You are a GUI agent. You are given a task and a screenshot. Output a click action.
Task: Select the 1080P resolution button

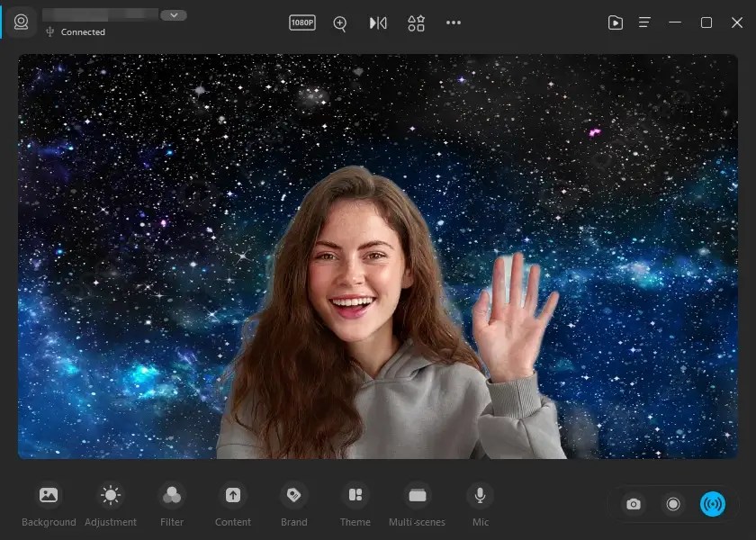click(301, 22)
